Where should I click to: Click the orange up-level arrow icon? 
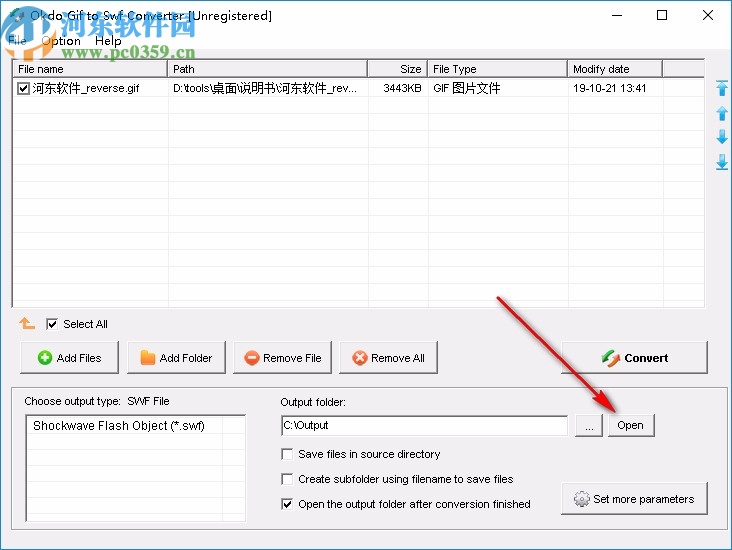coord(27,323)
